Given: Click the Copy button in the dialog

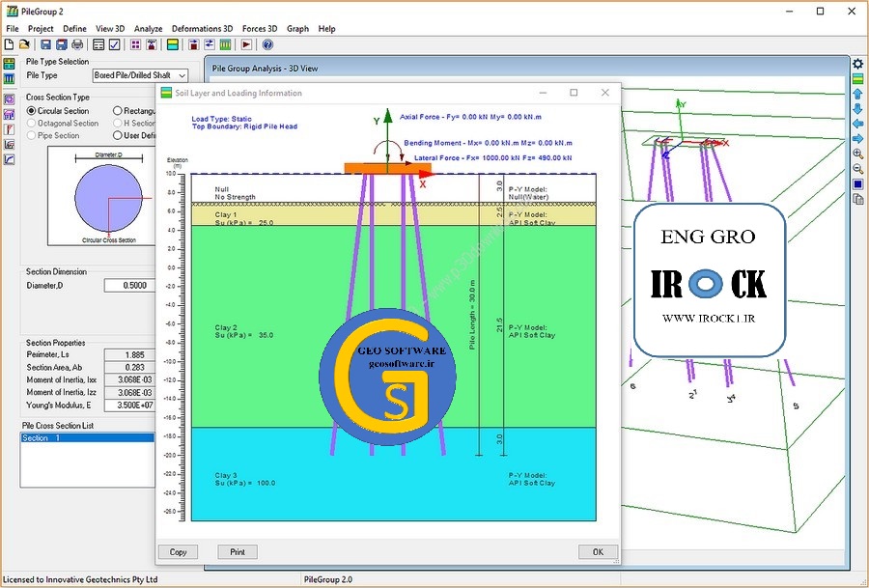Looking at the screenshot, I should [x=178, y=552].
